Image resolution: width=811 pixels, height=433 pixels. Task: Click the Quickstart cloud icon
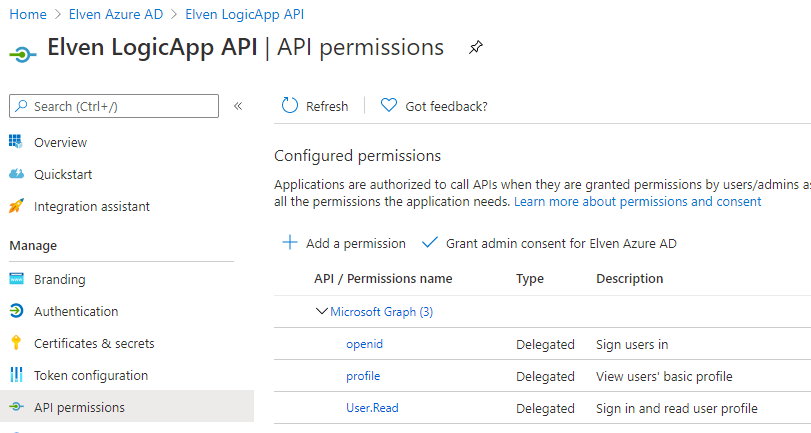(x=16, y=174)
